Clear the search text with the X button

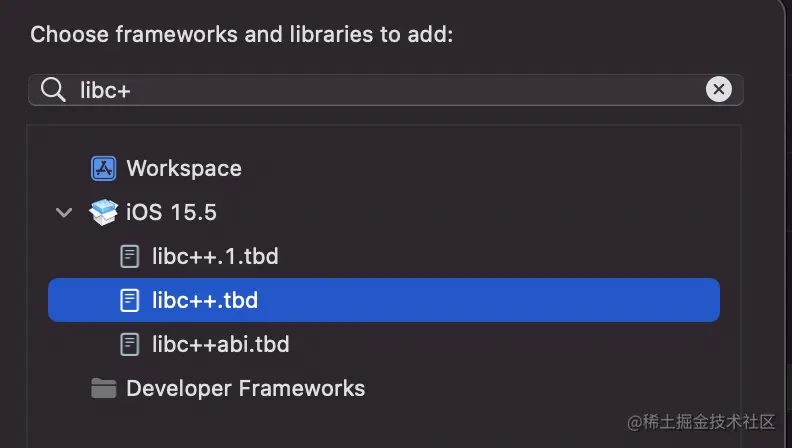coord(719,89)
